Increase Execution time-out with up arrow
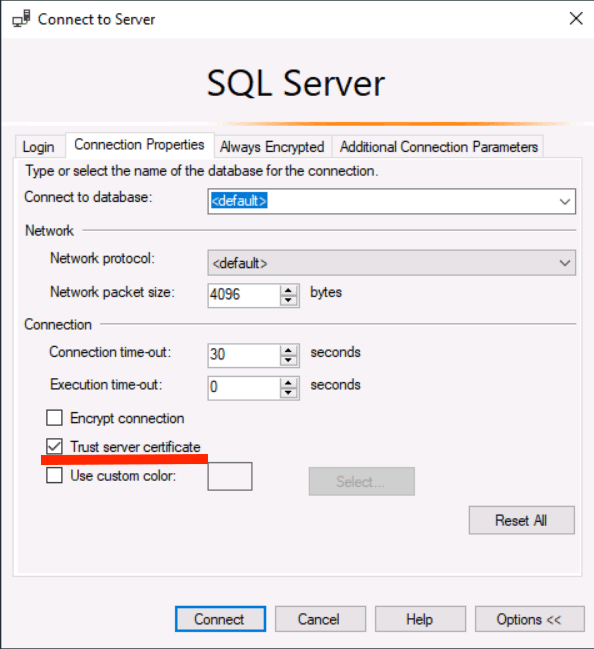 click(x=289, y=382)
